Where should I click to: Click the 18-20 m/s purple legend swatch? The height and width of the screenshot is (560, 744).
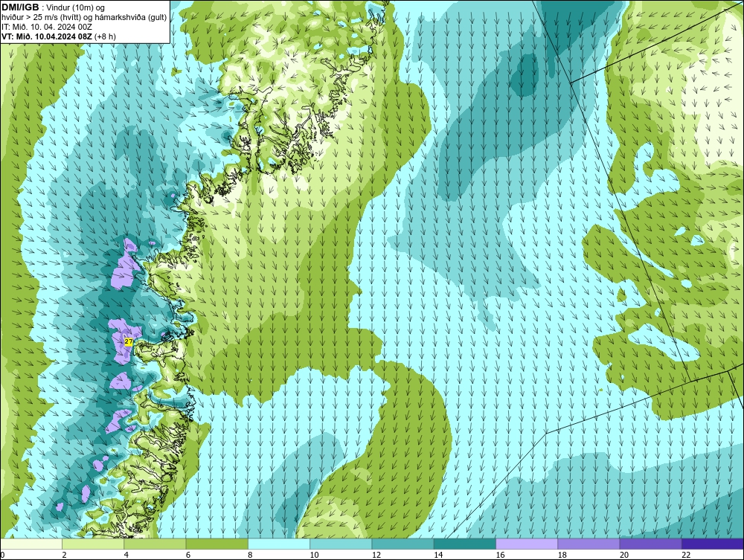tap(589, 544)
